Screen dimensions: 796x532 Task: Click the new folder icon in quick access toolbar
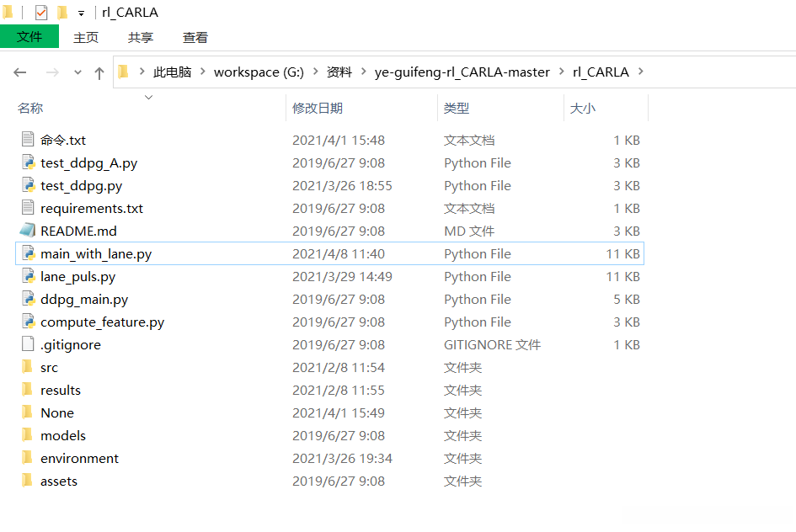pyautogui.click(x=62, y=13)
